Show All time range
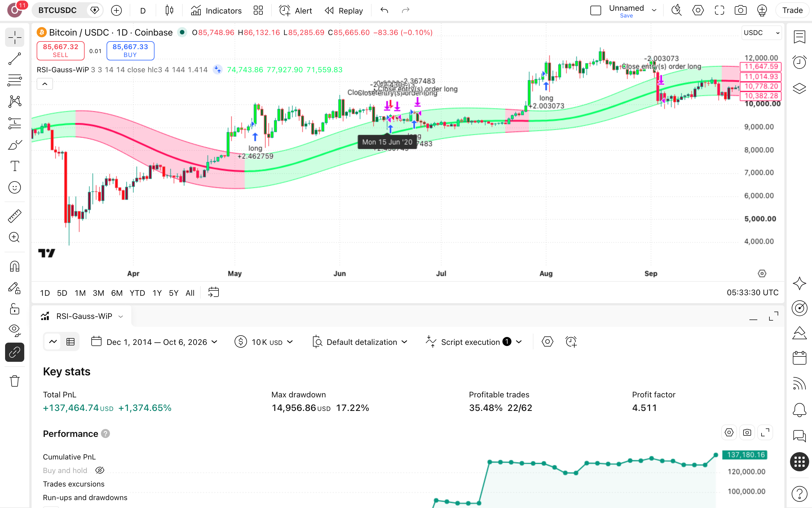 click(190, 293)
